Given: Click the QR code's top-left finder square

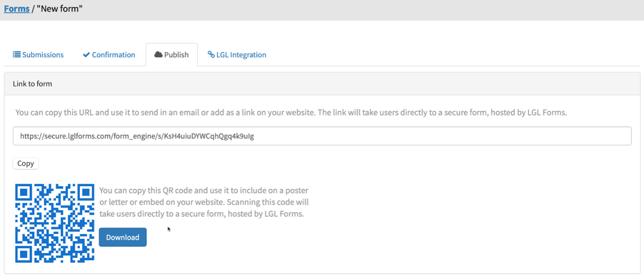Looking at the screenshot, I should [x=24, y=193].
